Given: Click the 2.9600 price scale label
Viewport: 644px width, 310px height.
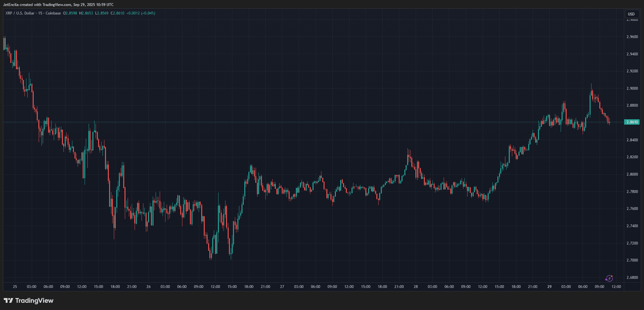Looking at the screenshot, I should (x=632, y=37).
